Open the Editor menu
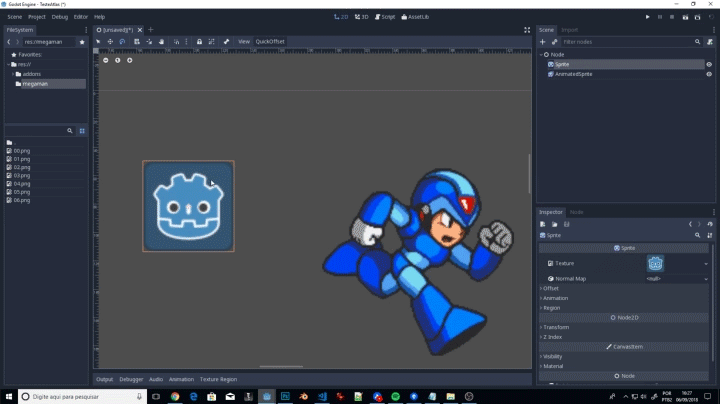Image resolution: width=720 pixels, height=404 pixels. 81,17
